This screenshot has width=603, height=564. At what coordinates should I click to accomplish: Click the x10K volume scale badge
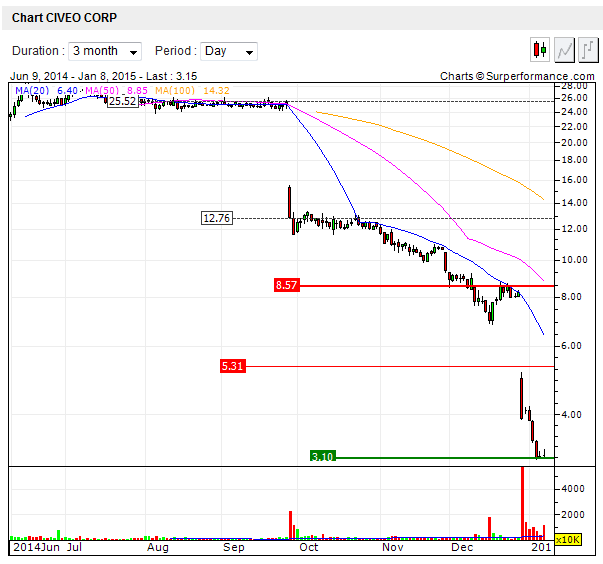click(568, 540)
